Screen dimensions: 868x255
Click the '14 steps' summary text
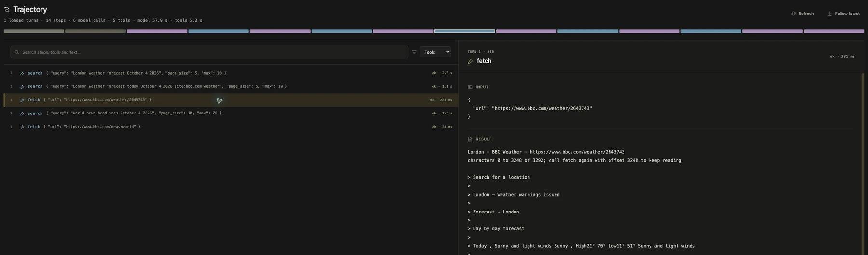55,20
